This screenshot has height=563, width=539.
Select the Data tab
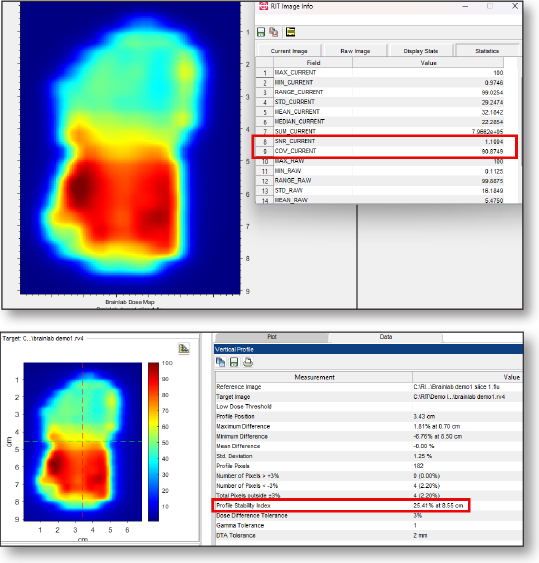coord(386,337)
